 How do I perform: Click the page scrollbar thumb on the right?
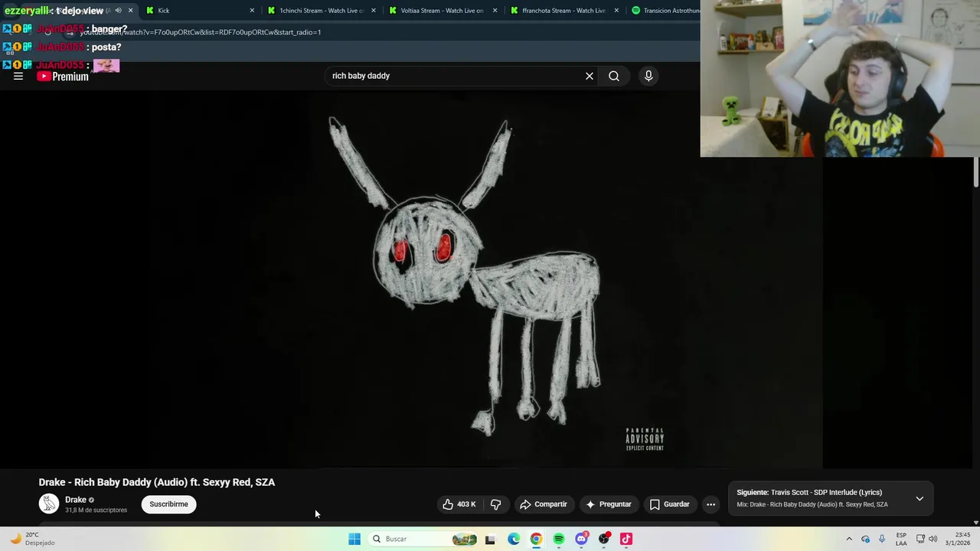click(x=976, y=171)
